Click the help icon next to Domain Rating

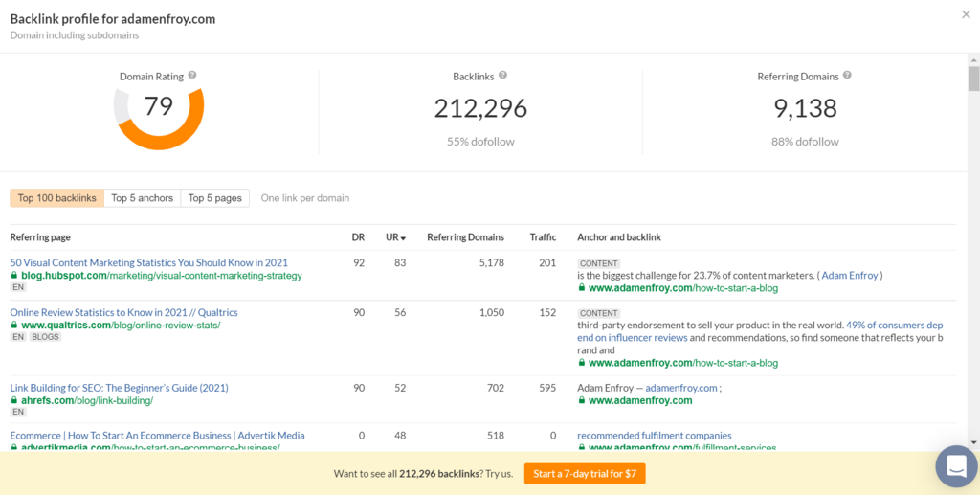pyautogui.click(x=192, y=76)
